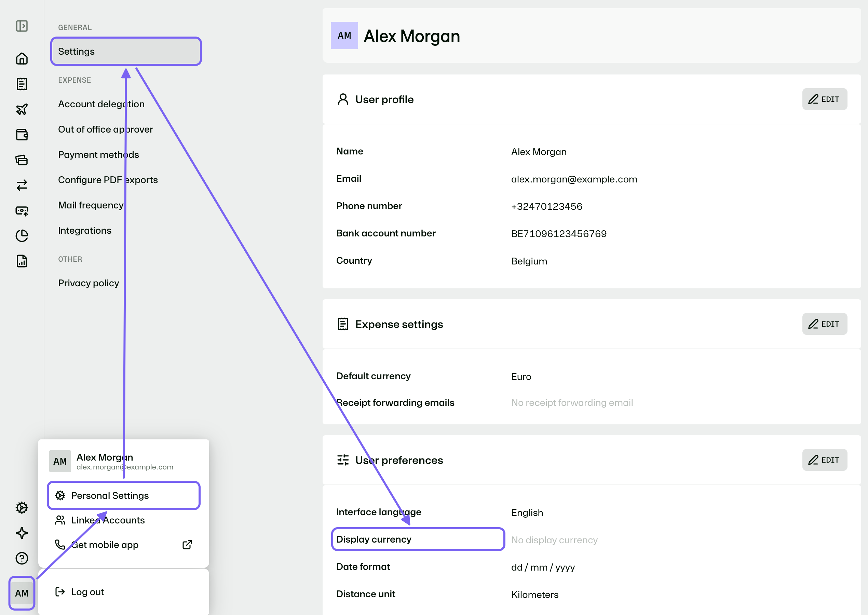Open the pie chart insights icon

tap(22, 235)
